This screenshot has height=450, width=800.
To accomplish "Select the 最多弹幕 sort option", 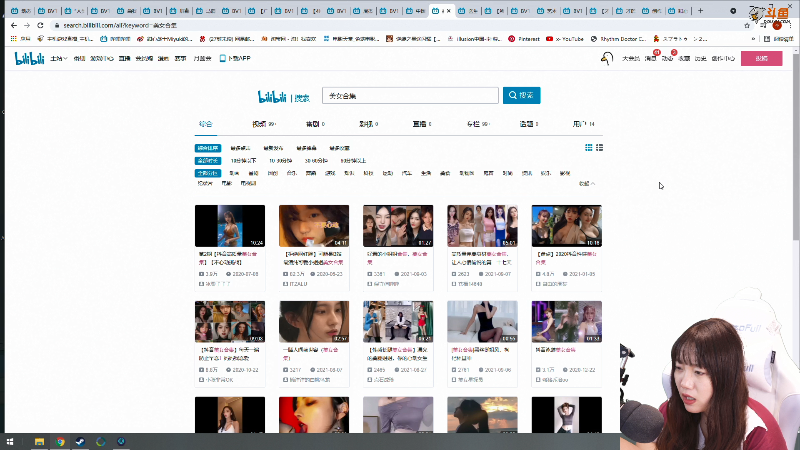I will pos(306,148).
